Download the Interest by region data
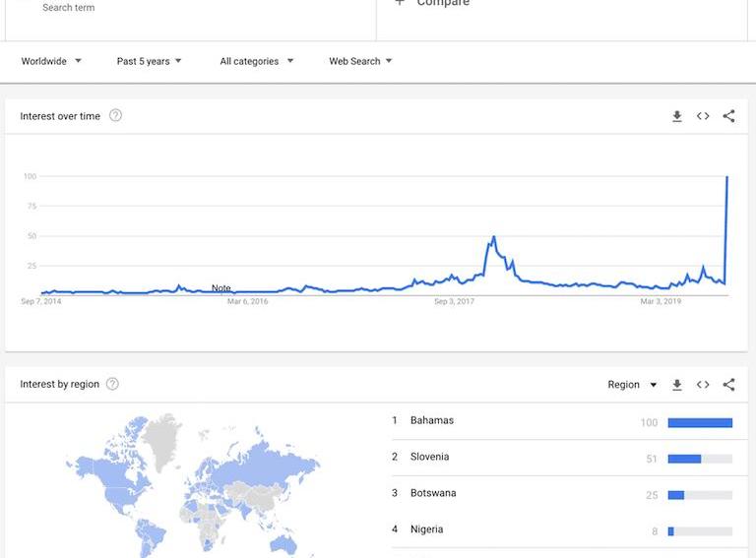 (x=677, y=385)
